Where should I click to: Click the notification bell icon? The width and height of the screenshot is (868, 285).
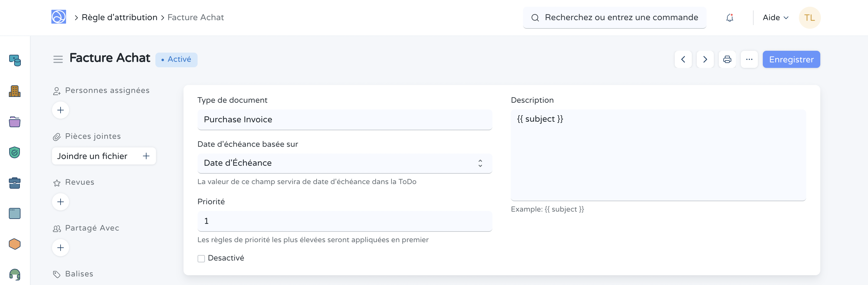click(729, 17)
